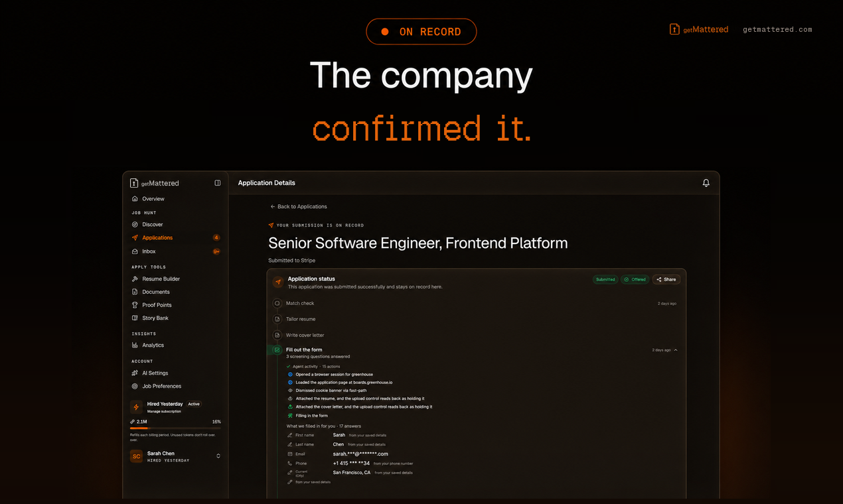Click the phone icon beside Phone
This screenshot has width=843, height=504.
coord(289,464)
